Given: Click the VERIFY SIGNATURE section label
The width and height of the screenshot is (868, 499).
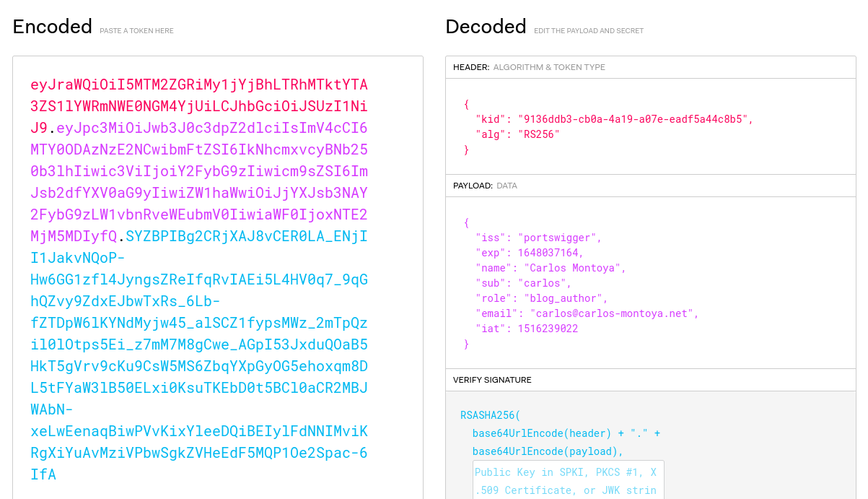Looking at the screenshot, I should (492, 380).
